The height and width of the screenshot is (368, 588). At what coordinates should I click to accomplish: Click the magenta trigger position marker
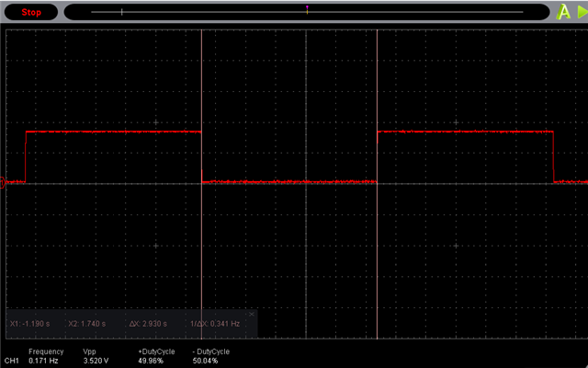(307, 7)
